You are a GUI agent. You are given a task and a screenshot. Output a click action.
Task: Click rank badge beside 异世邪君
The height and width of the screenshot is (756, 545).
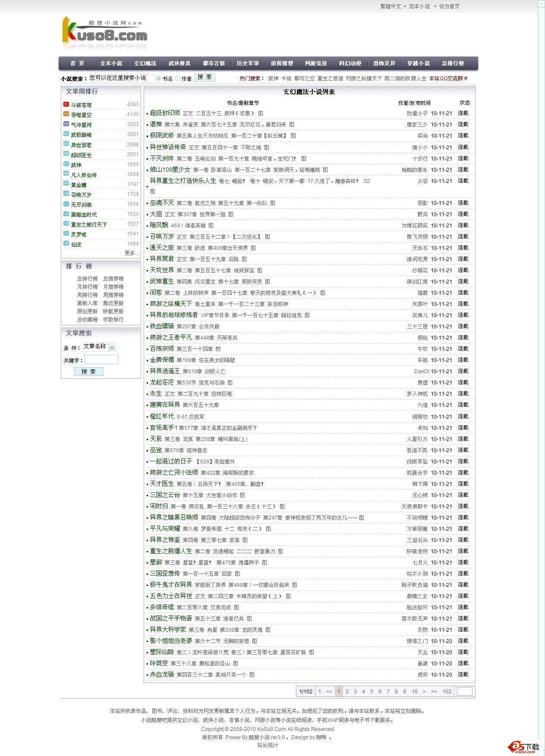66,145
